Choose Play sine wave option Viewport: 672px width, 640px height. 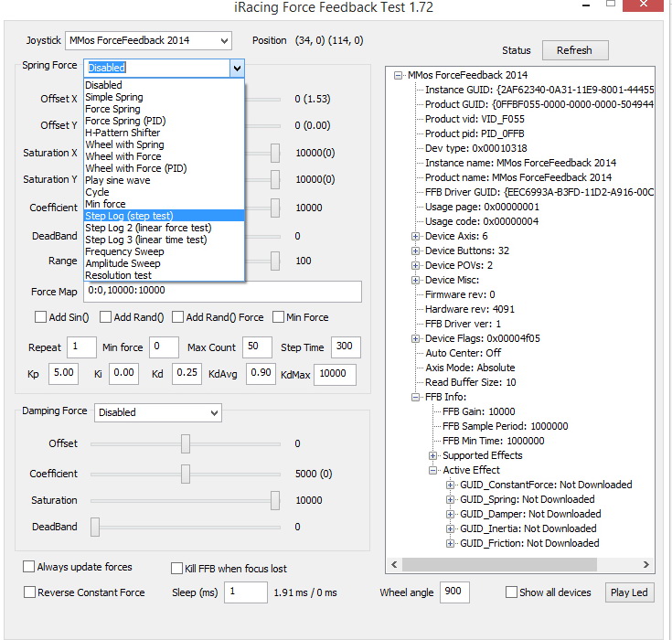coord(165,180)
